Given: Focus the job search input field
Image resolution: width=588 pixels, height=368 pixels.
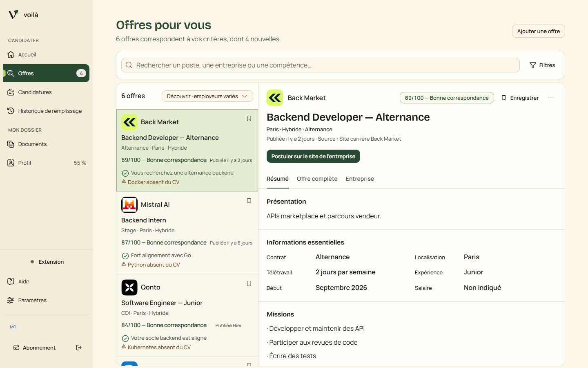Looking at the screenshot, I should (320, 65).
